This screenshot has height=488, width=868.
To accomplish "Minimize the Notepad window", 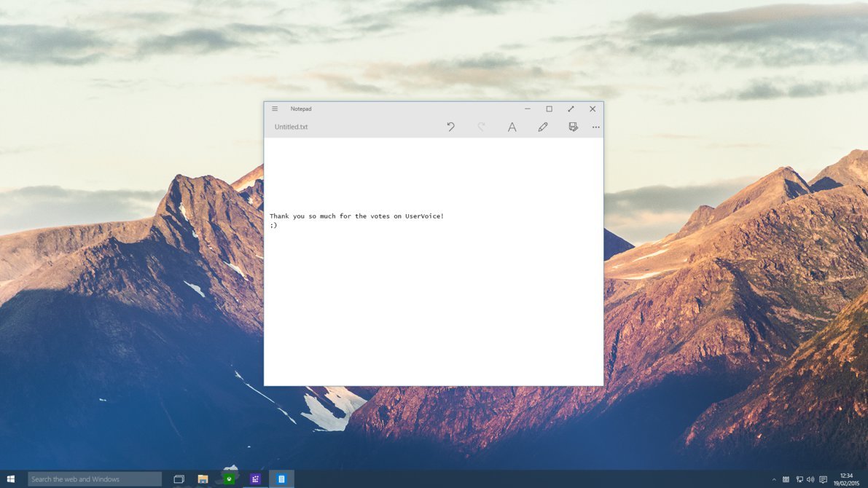I will pyautogui.click(x=528, y=109).
